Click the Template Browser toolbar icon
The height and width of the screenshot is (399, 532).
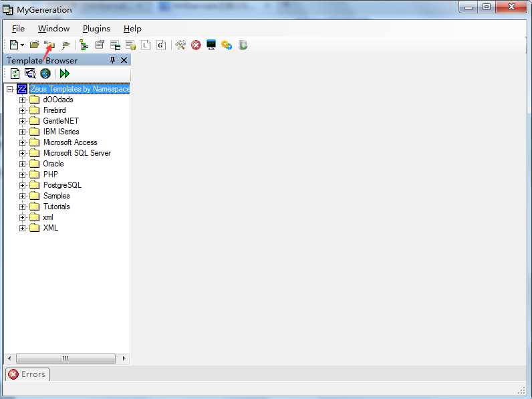(49, 45)
